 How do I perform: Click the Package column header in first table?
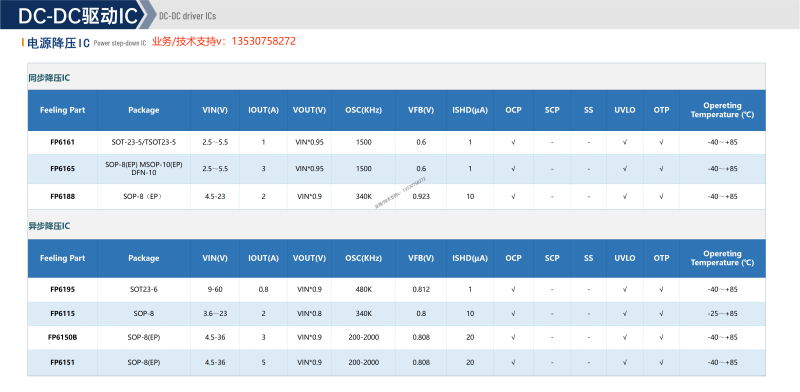coord(143,110)
